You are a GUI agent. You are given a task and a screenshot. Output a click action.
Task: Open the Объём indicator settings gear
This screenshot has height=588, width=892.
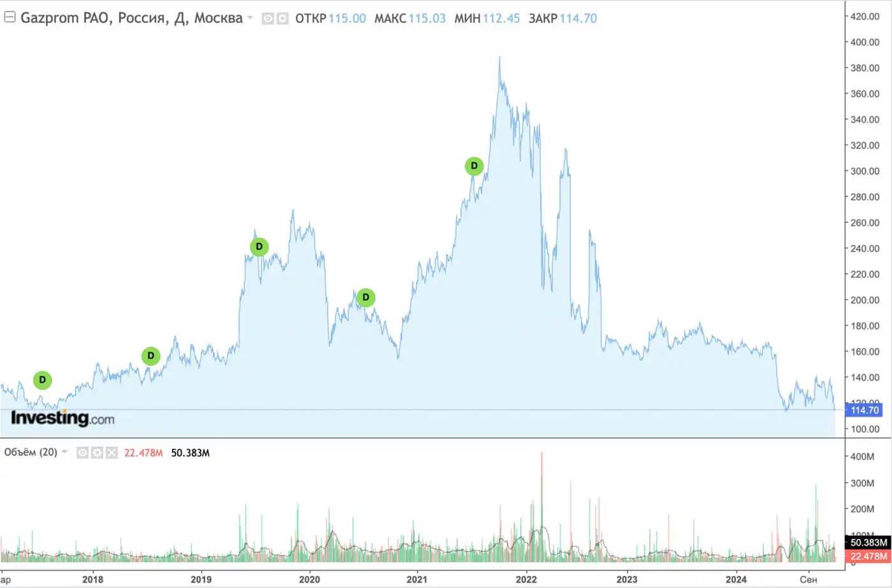(x=97, y=453)
